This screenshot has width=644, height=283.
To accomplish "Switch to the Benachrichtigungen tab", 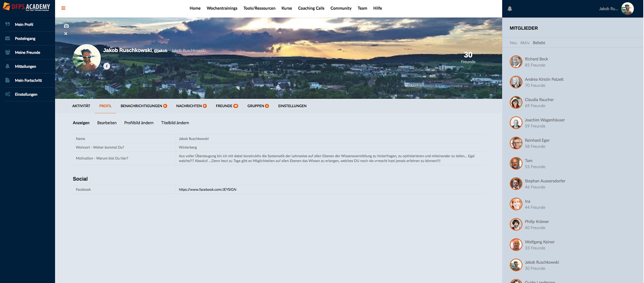I will (x=144, y=106).
